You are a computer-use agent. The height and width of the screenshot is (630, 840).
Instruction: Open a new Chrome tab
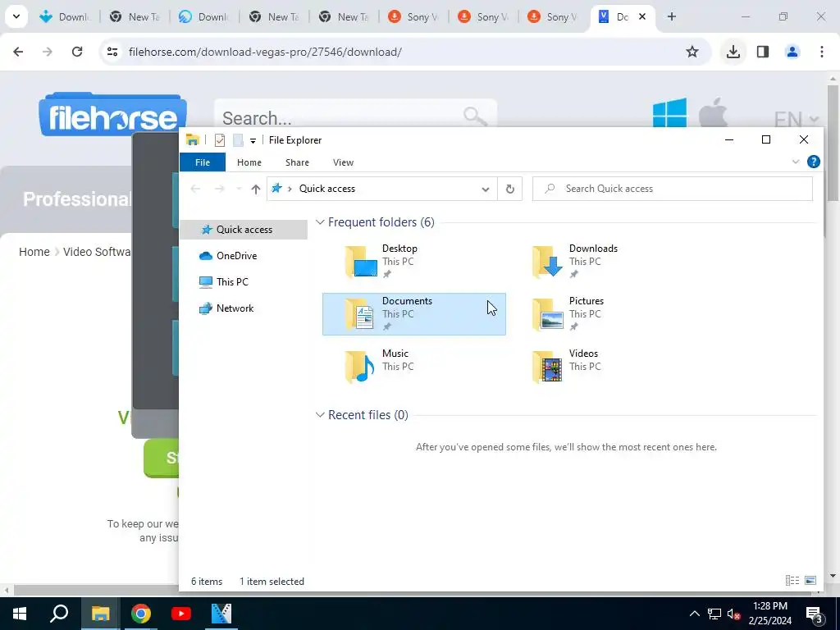tap(671, 16)
